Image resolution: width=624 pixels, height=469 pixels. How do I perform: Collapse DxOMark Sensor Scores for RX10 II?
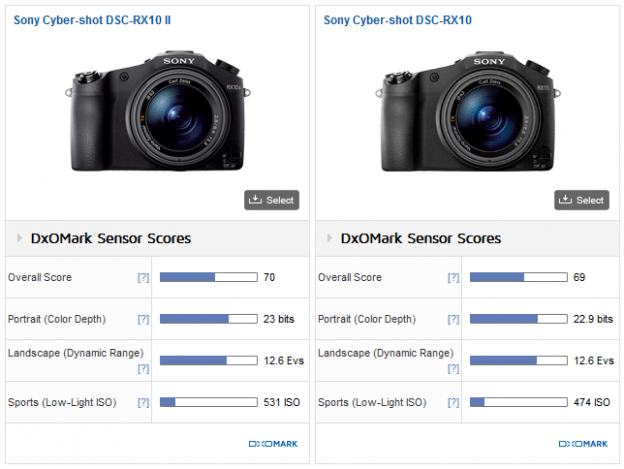(19, 238)
